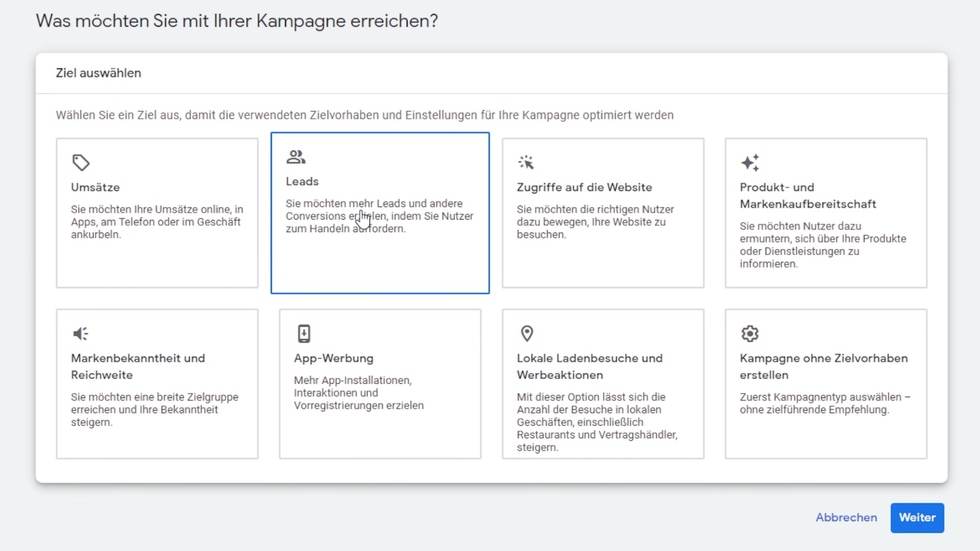Cancel with the Abbrechen link

pyautogui.click(x=846, y=518)
